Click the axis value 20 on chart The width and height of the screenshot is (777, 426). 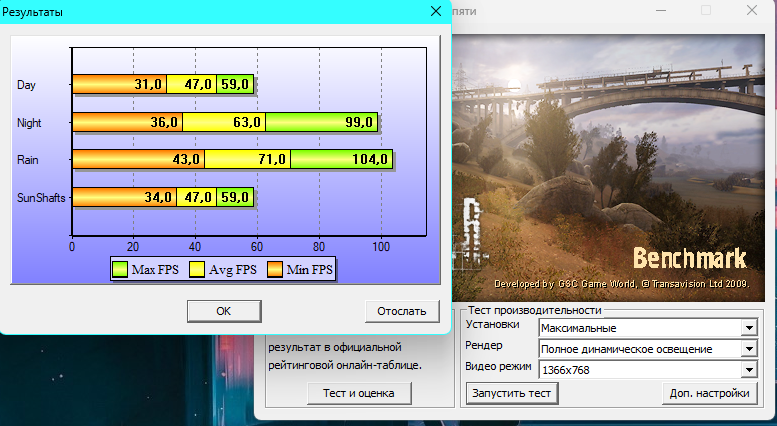pos(133,246)
